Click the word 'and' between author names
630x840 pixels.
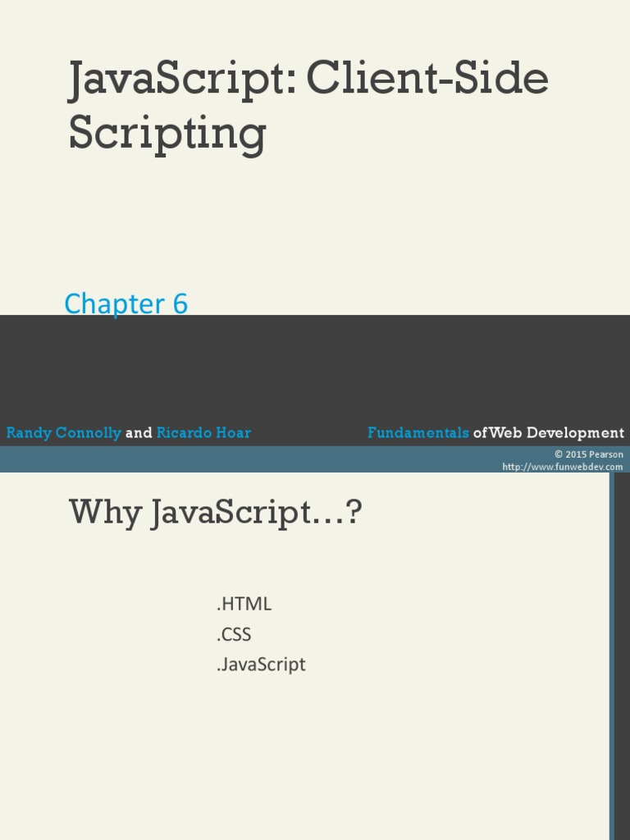[139, 433]
